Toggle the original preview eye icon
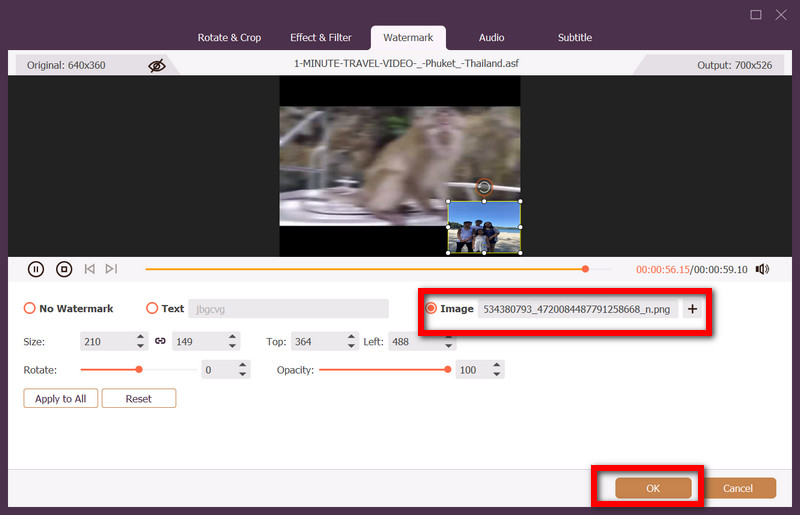Viewport: 800px width, 515px height. 157,65
